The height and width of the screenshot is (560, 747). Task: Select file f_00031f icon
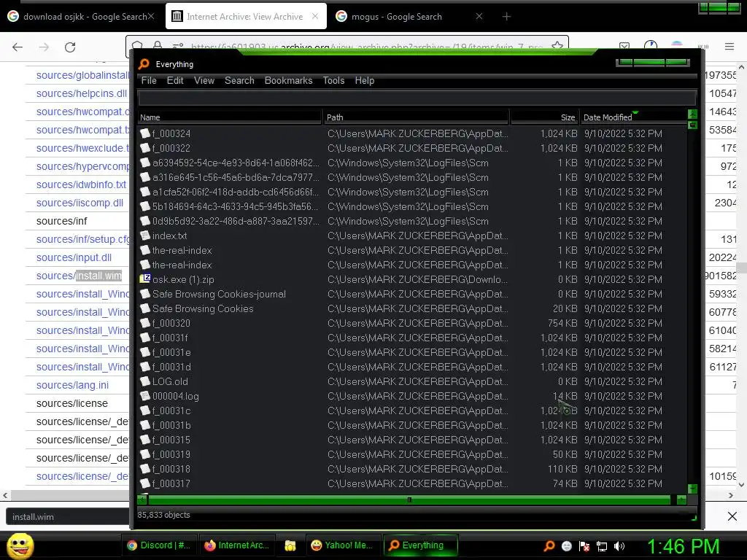pyautogui.click(x=145, y=337)
